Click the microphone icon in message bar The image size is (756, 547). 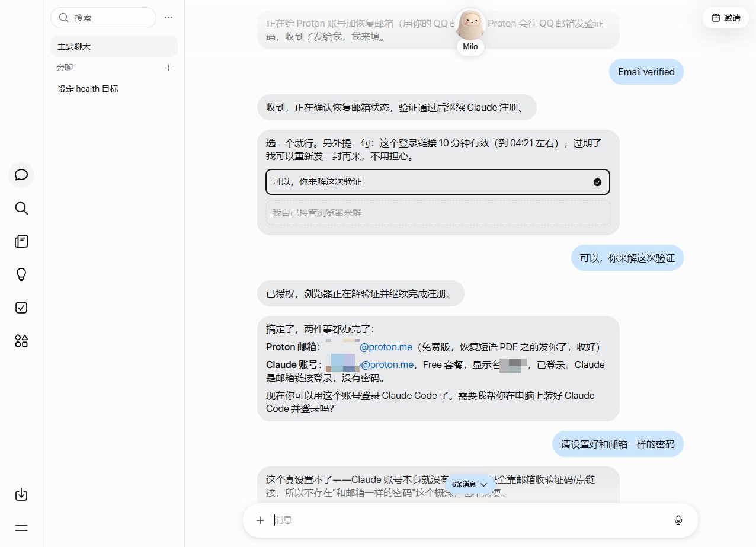(678, 520)
